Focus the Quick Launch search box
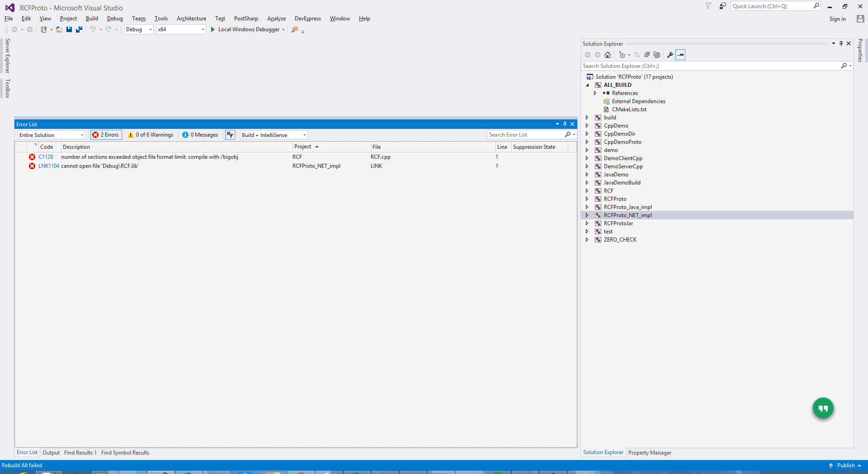 [772, 6]
